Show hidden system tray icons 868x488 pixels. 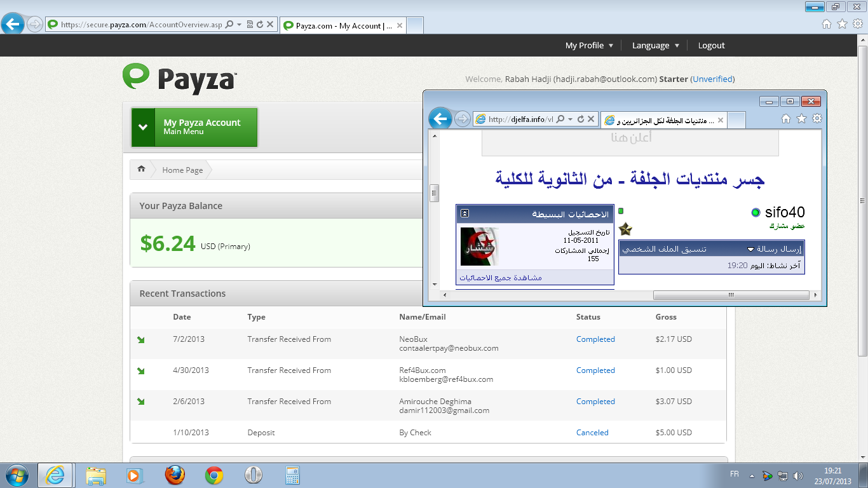click(x=752, y=475)
